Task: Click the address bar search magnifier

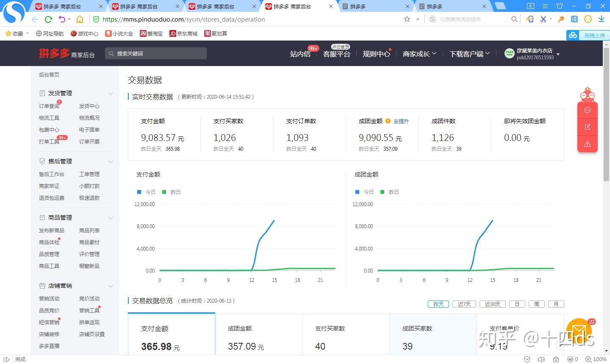Action: coord(514,19)
